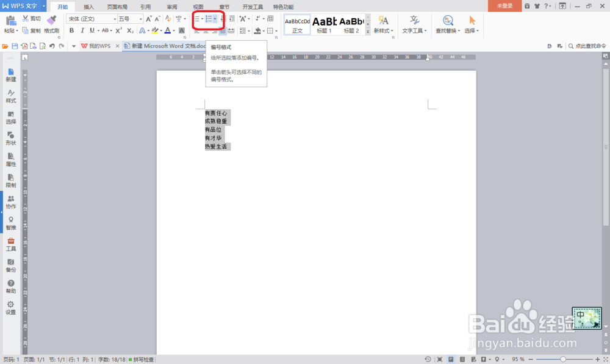Click the align left icon

[x=197, y=30]
